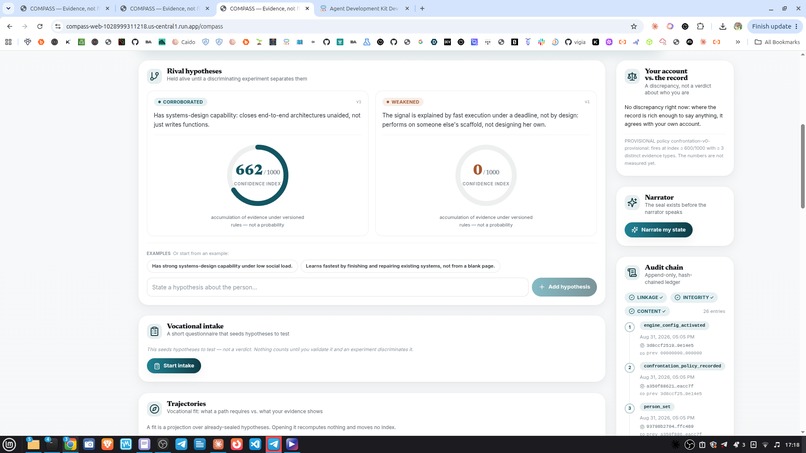806x453 pixels.
Task: Open the Caido bookmark
Action: [x=184, y=42]
